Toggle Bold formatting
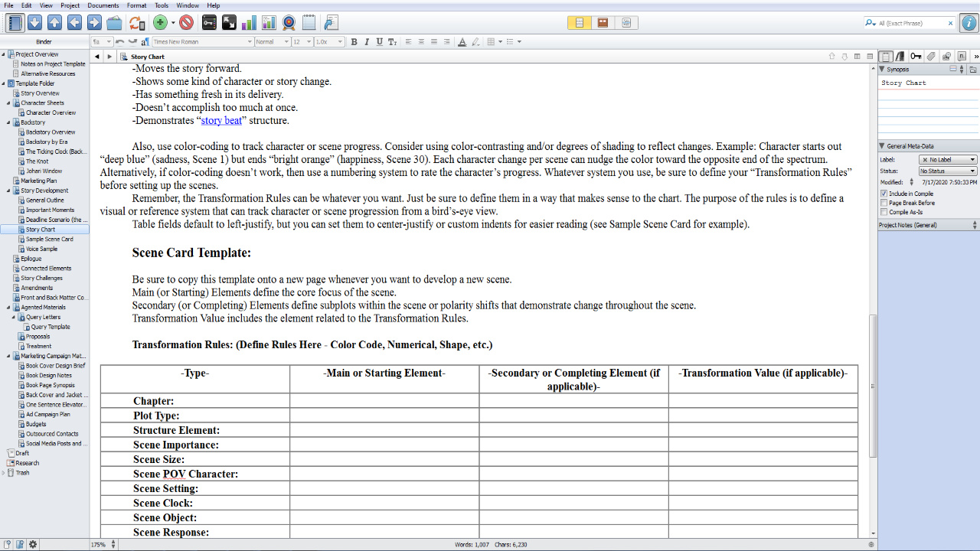 pyautogui.click(x=354, y=41)
